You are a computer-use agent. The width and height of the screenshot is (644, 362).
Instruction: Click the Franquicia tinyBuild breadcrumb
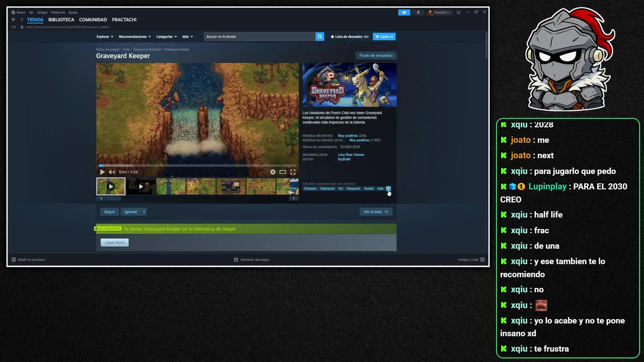coord(147,49)
